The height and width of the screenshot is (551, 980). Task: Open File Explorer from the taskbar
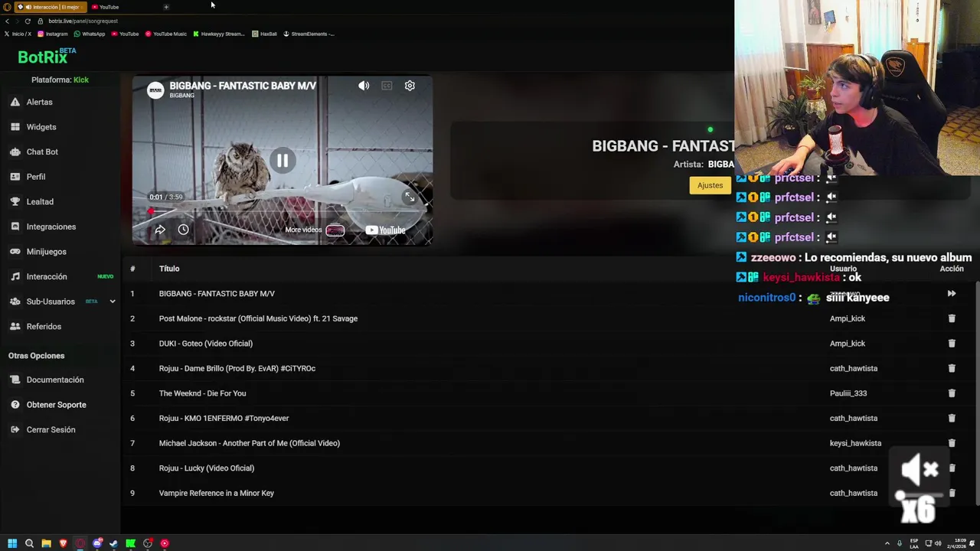pyautogui.click(x=46, y=543)
